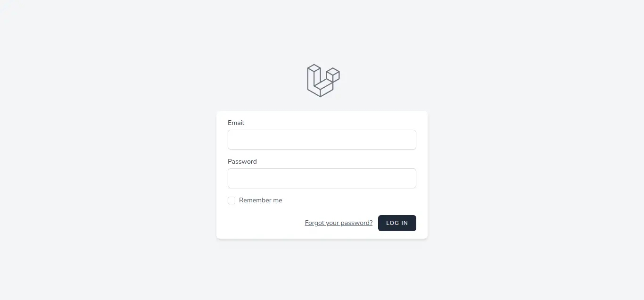The height and width of the screenshot is (300, 644).
Task: Toggle the stay-signed-in checkbox
Action: (231, 200)
